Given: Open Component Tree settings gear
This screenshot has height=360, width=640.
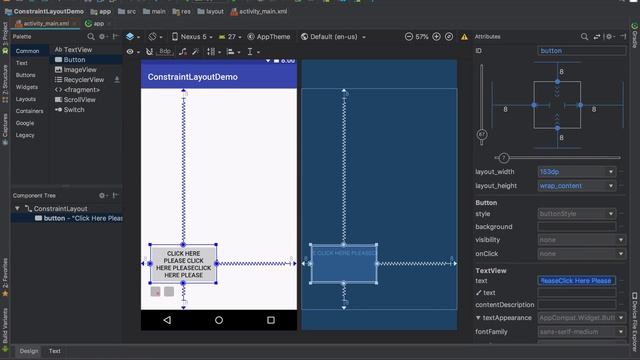Looking at the screenshot, I should tap(102, 196).
